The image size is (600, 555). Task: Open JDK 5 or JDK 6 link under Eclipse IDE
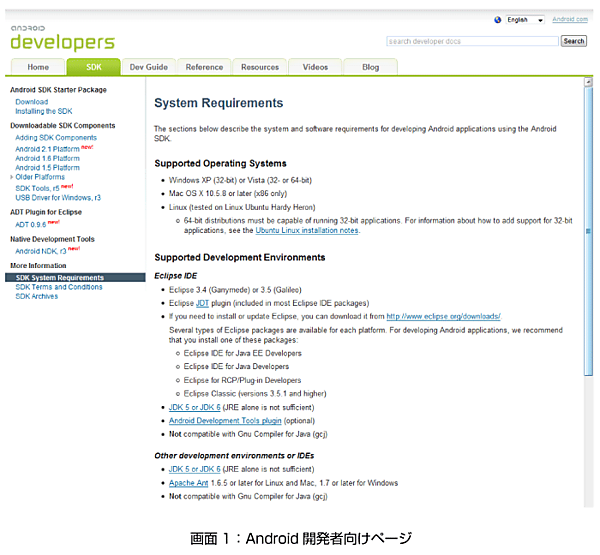click(195, 407)
